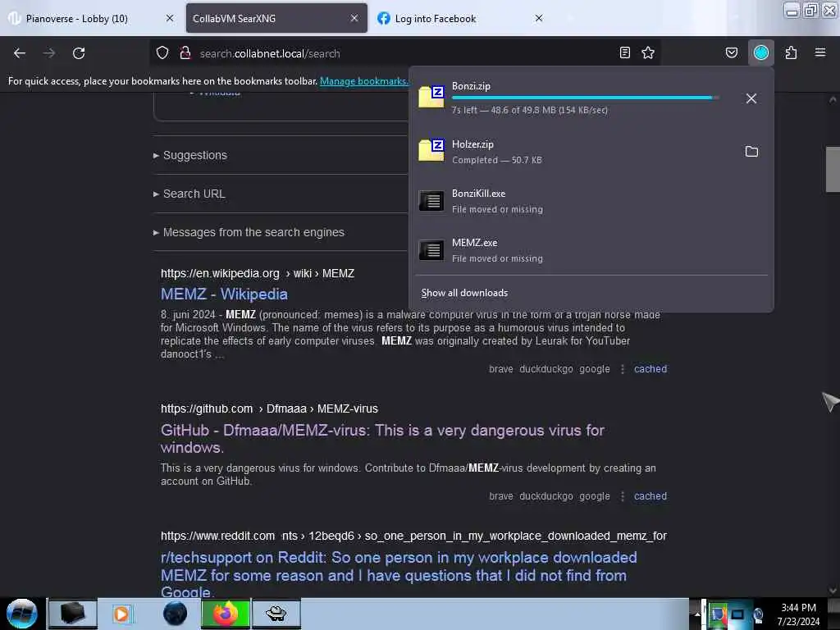Click the padlock site security icon

tap(185, 53)
